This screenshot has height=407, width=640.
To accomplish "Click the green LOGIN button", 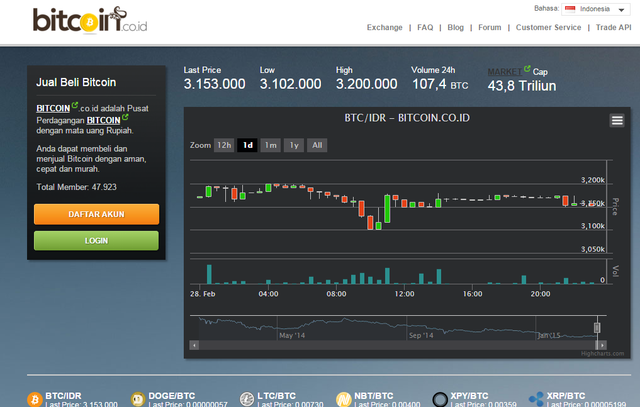I will coord(96,241).
